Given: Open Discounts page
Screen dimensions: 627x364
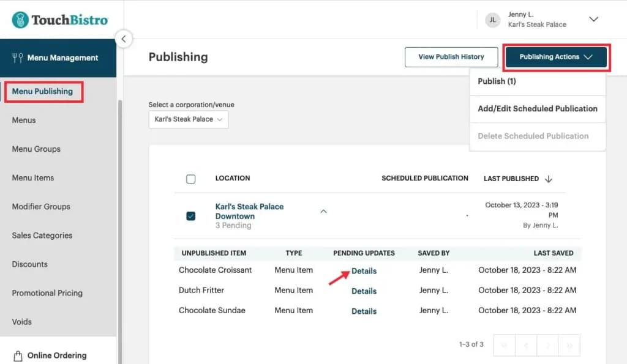Looking at the screenshot, I should [x=29, y=264].
